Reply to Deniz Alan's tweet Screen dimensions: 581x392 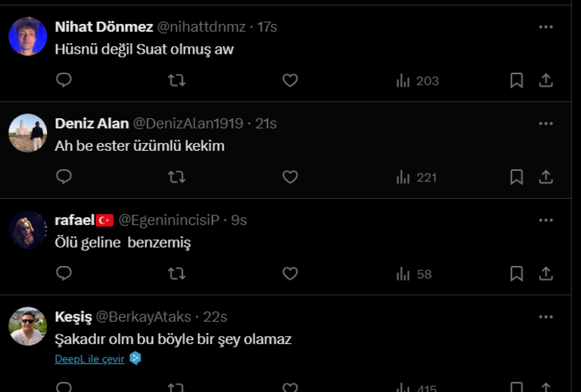tap(65, 176)
